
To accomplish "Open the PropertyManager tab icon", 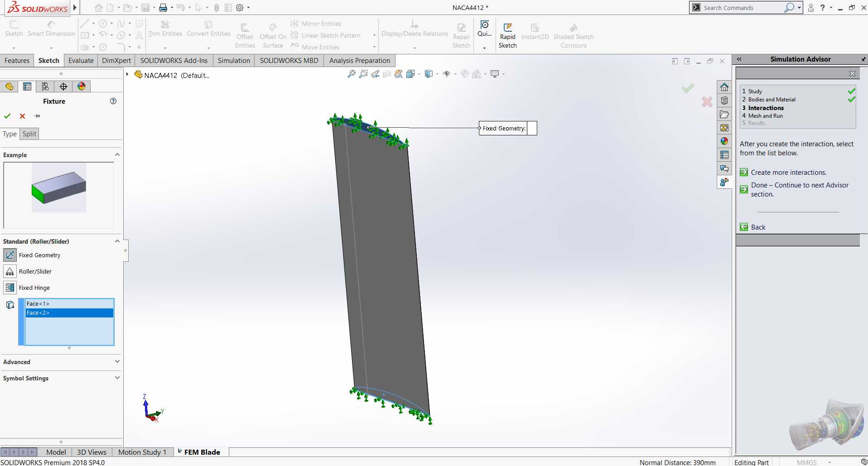I will (x=27, y=86).
